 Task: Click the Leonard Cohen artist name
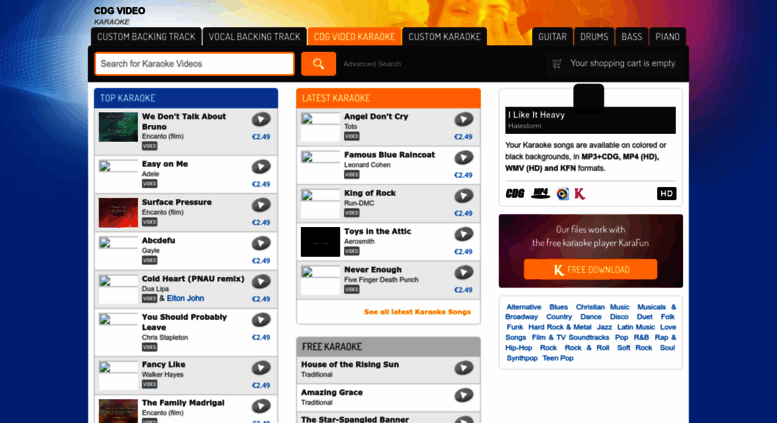367,165
